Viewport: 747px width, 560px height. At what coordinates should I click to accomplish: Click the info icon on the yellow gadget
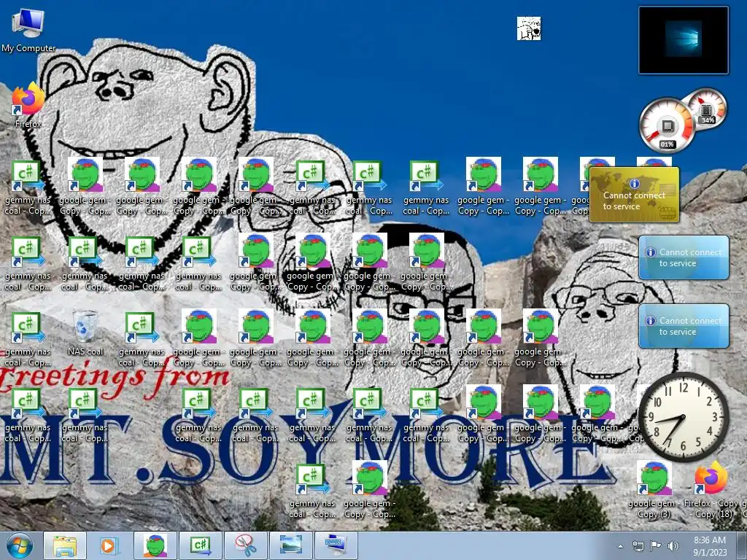(x=634, y=183)
